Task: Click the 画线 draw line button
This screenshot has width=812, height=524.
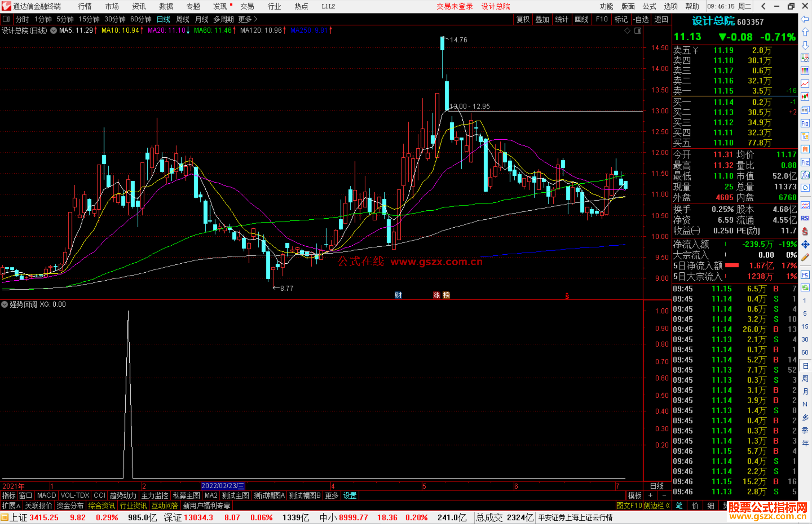Action: coord(582,19)
